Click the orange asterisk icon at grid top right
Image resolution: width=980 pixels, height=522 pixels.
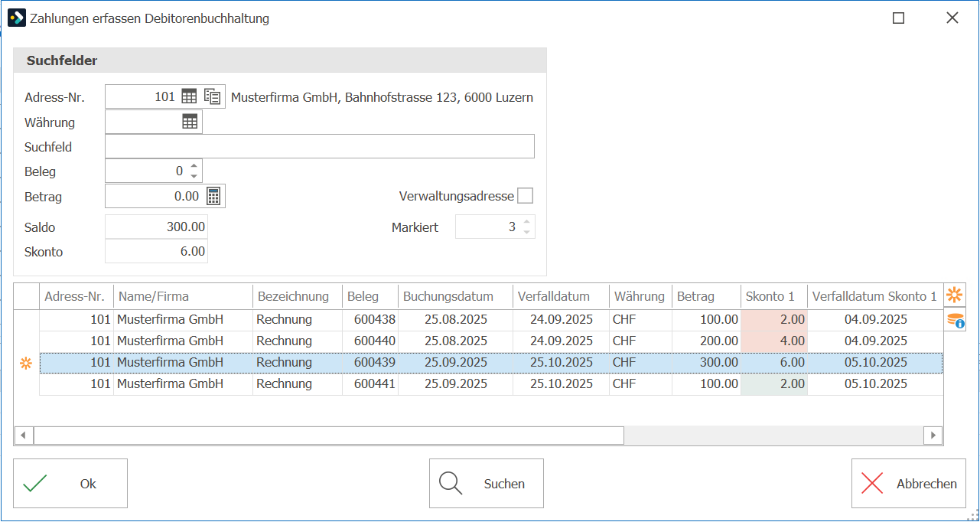click(954, 295)
